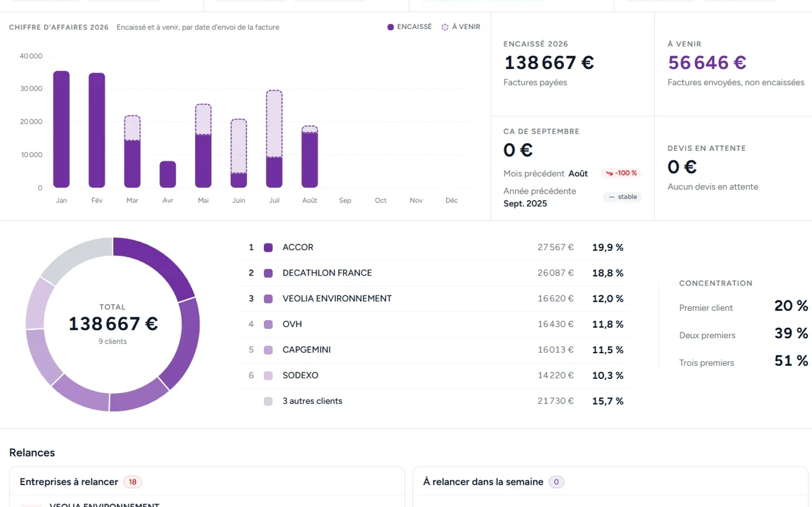Click the downward trend arrow in the -100 % badge

tap(609, 173)
